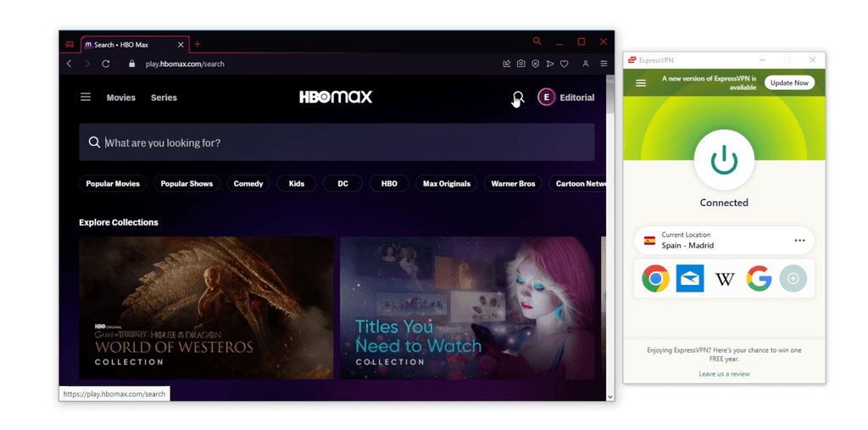The width and height of the screenshot is (868, 430).
Task: Click the Explore Collections heading
Action: click(119, 222)
